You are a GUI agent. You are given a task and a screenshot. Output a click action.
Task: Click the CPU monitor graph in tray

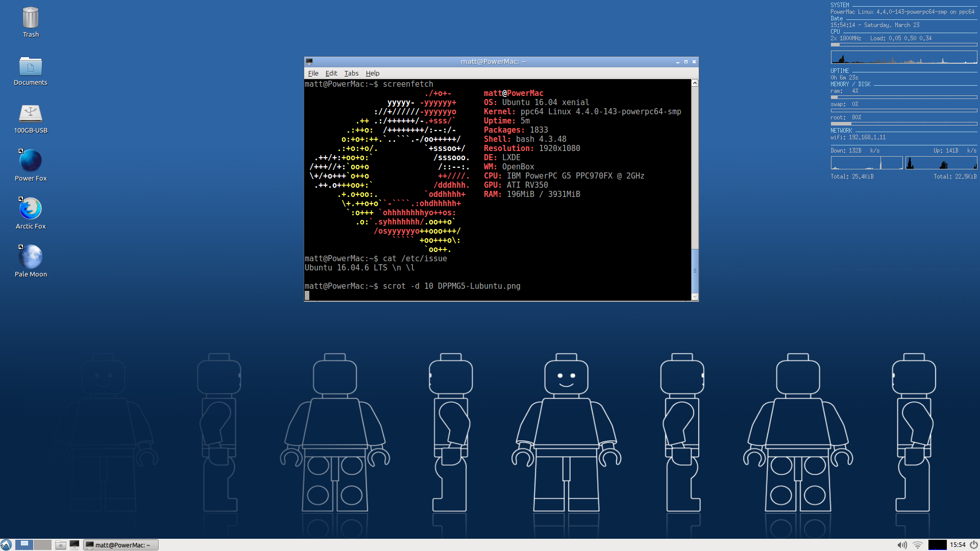937,545
